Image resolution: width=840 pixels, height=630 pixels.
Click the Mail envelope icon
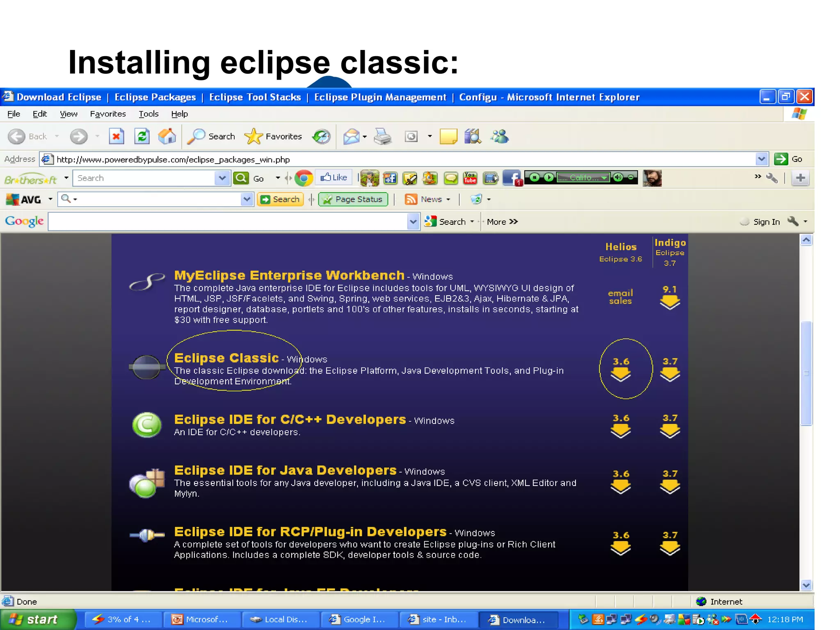click(352, 137)
